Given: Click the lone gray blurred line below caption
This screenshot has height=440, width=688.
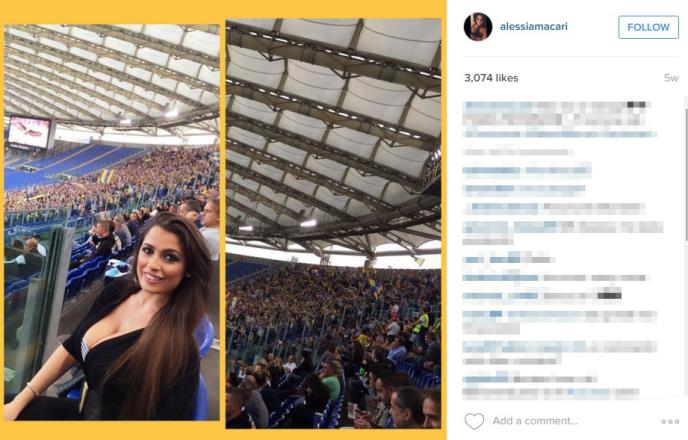Looking at the screenshot, I should tap(518, 152).
